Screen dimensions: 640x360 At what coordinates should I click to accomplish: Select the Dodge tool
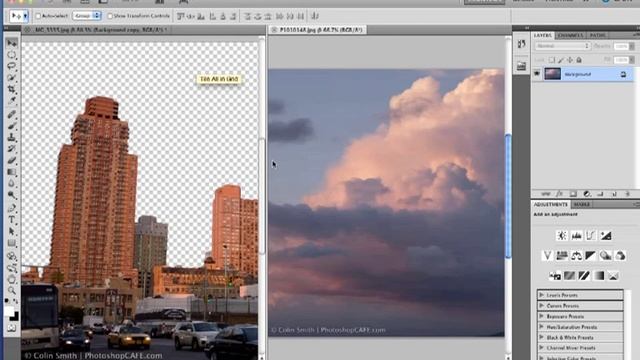12,195
